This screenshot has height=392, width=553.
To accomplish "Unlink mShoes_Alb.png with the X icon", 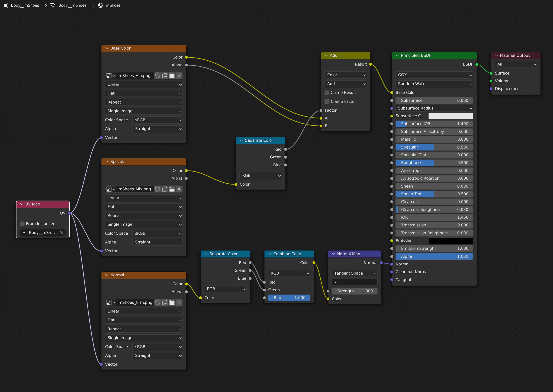I will 179,76.
